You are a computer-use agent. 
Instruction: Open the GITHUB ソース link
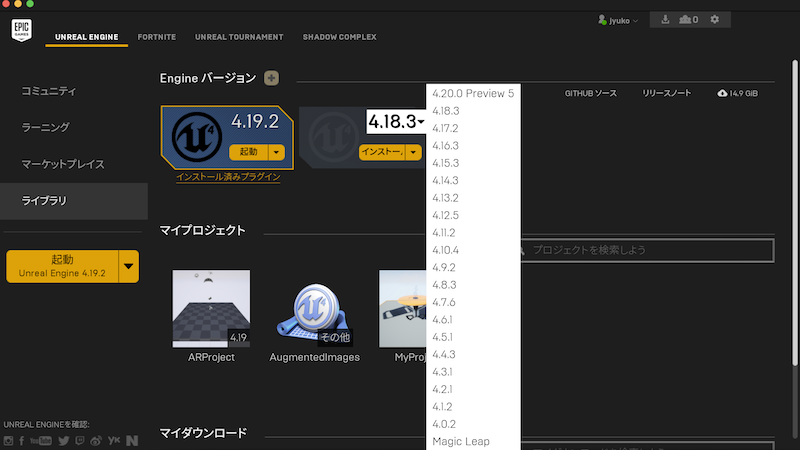click(x=591, y=93)
